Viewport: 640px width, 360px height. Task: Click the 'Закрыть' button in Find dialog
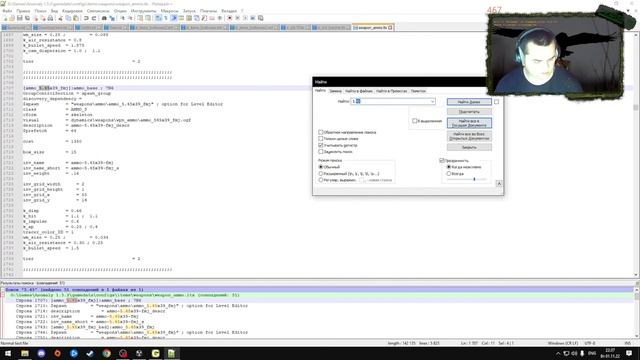pos(469,147)
